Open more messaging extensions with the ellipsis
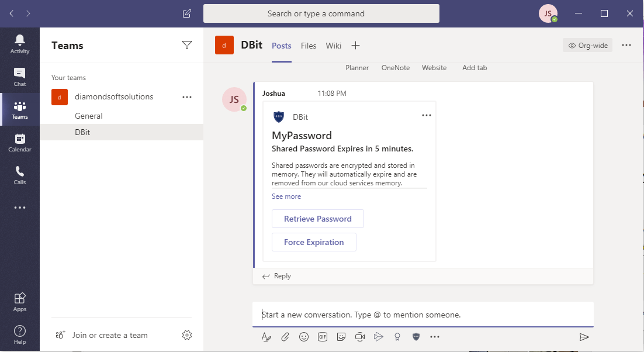The width and height of the screenshot is (644, 352). (x=435, y=337)
